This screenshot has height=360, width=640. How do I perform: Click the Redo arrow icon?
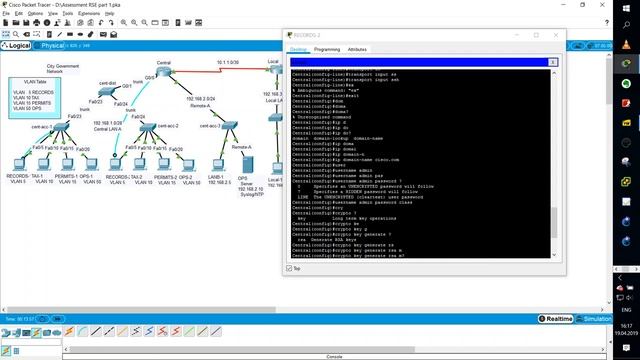click(x=111, y=23)
